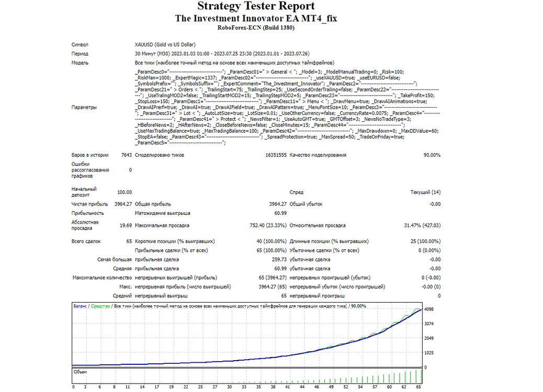This screenshot has height=392, width=543.
Task: Select the long positions value "25 (100.00%)"
Action: coord(426,241)
